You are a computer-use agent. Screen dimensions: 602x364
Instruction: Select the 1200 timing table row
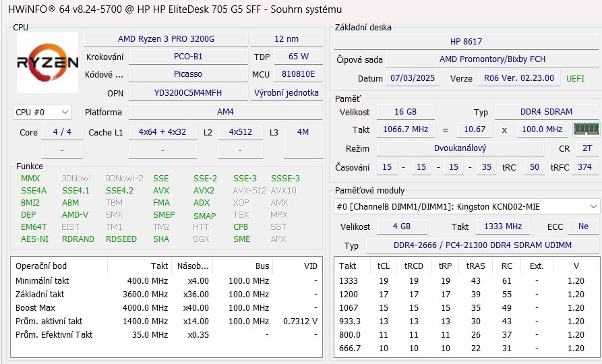[466, 294]
